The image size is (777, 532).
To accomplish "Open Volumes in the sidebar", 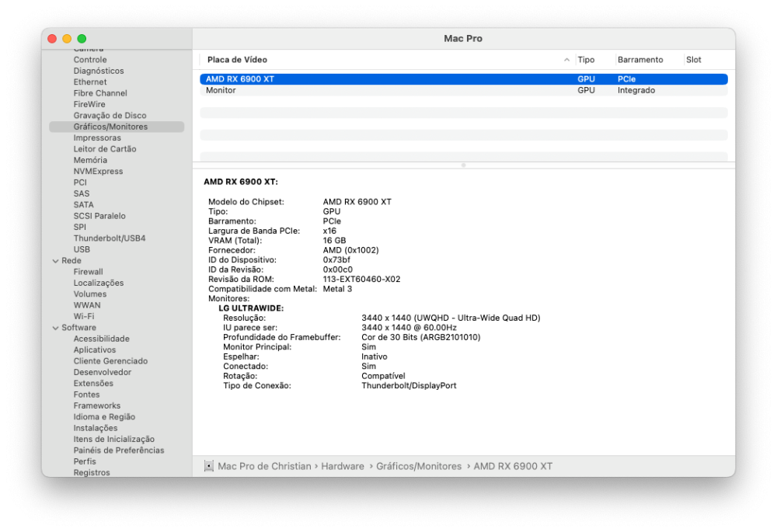I will (x=89, y=294).
